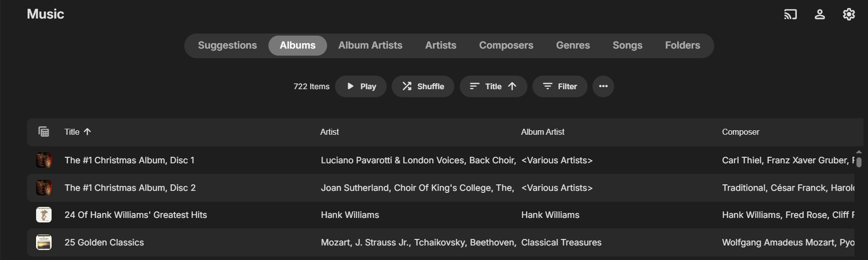The height and width of the screenshot is (260, 868).
Task: Open the Composers tab
Action: [506, 45]
